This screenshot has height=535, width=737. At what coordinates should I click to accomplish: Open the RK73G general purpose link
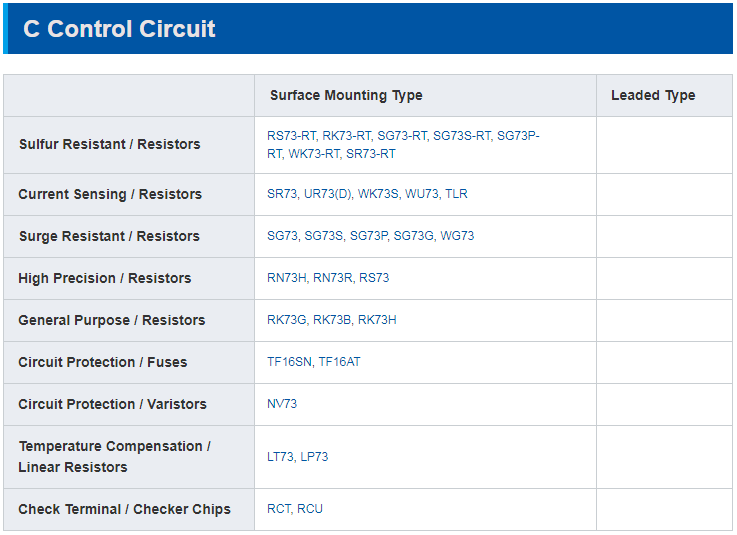[286, 320]
